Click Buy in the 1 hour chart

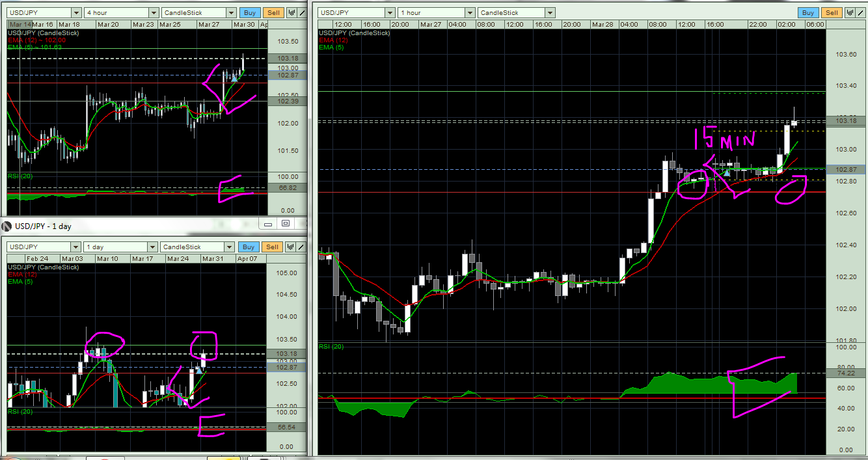click(808, 12)
